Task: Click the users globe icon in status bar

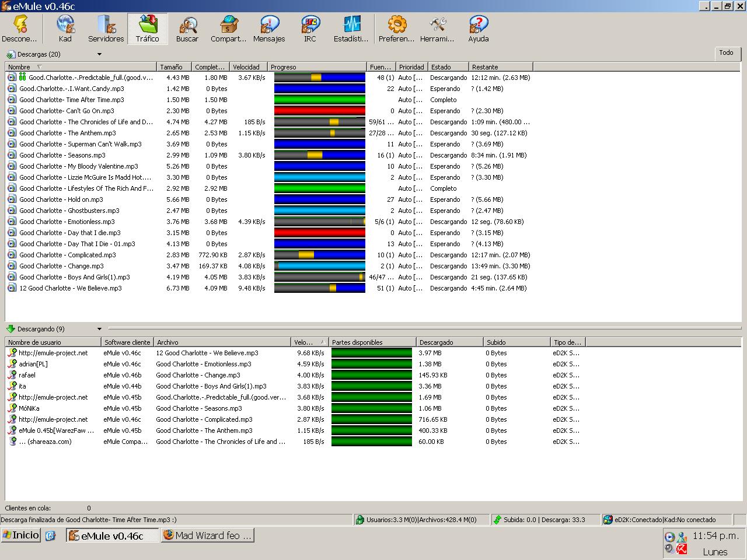Action: click(x=361, y=520)
